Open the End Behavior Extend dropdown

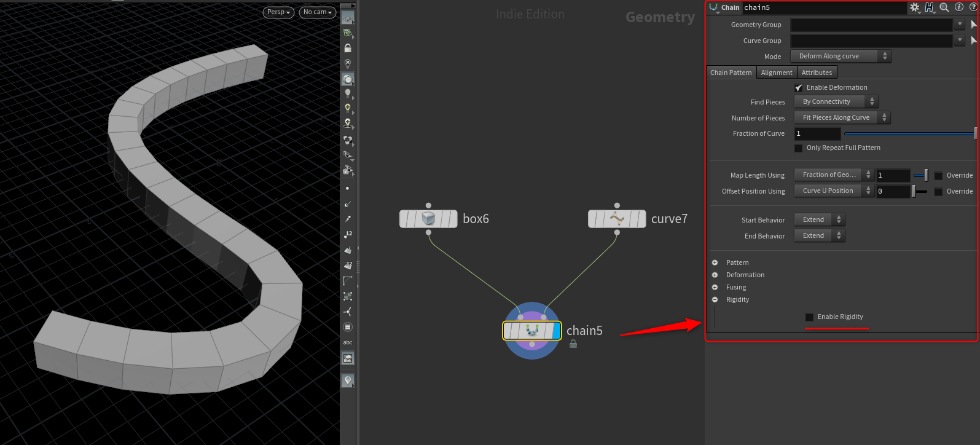[820, 235]
